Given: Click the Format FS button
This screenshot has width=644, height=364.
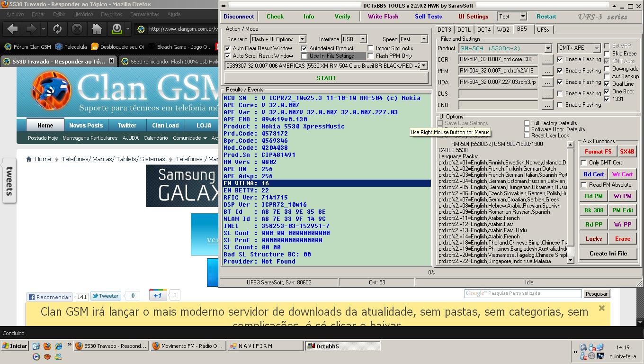Looking at the screenshot, I should pyautogui.click(x=598, y=152).
